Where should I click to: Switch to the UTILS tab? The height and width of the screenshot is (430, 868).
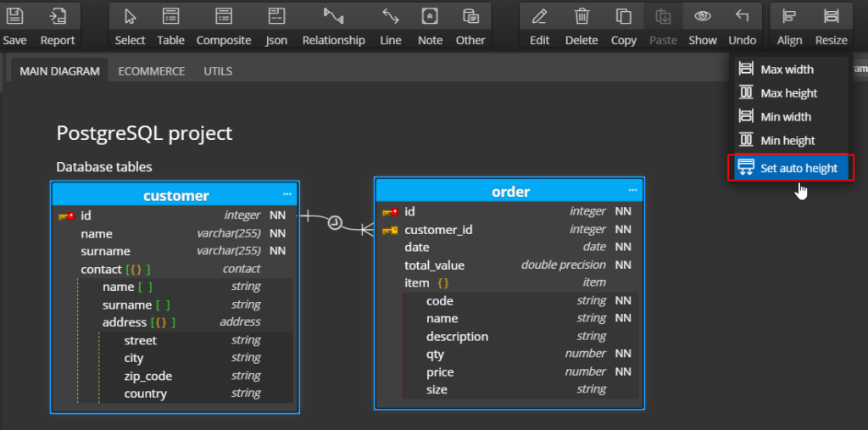coord(218,71)
